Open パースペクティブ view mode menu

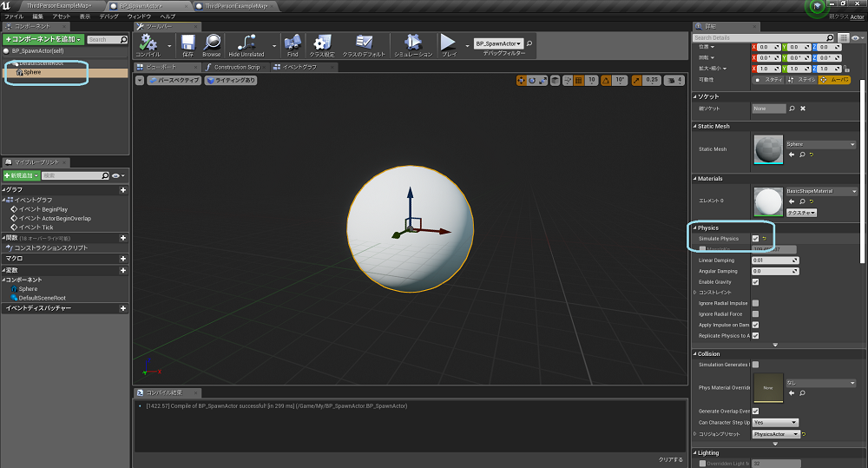coord(174,80)
